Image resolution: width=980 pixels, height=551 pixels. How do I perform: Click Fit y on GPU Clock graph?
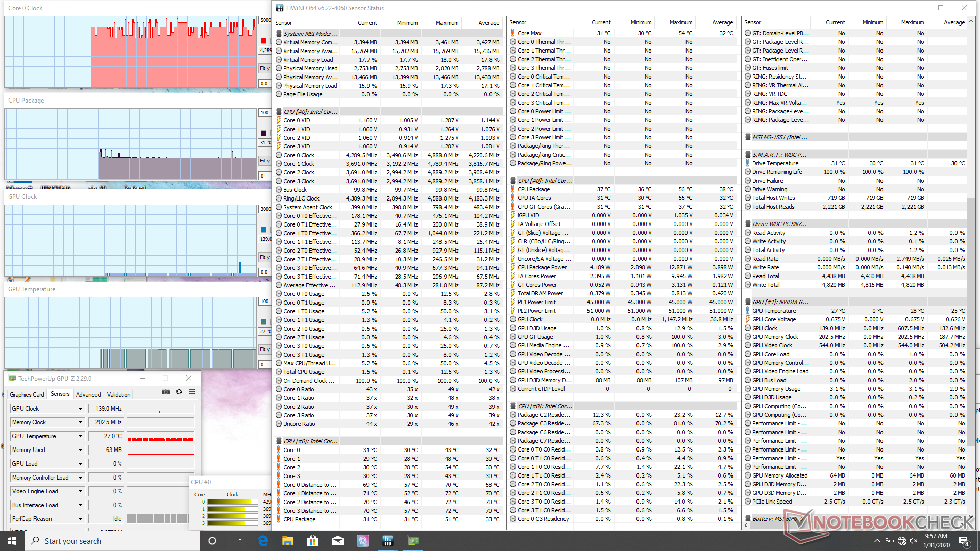tap(264, 257)
